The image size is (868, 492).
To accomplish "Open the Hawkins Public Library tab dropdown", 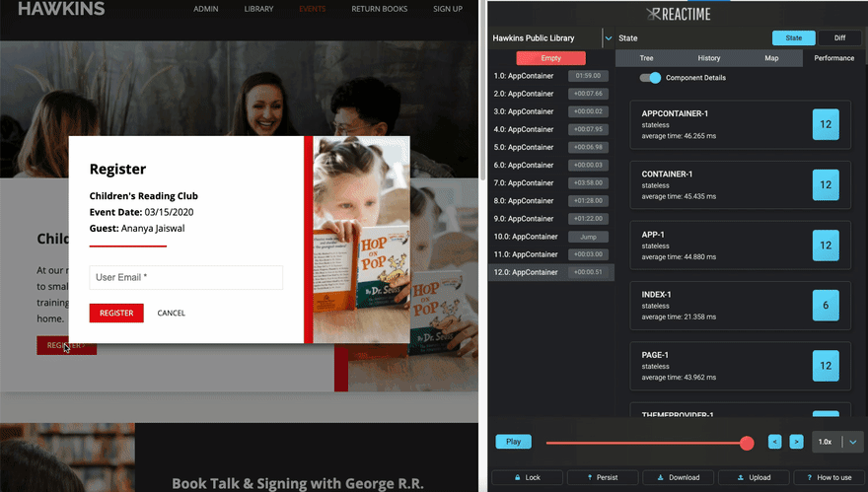I will pyautogui.click(x=609, y=38).
